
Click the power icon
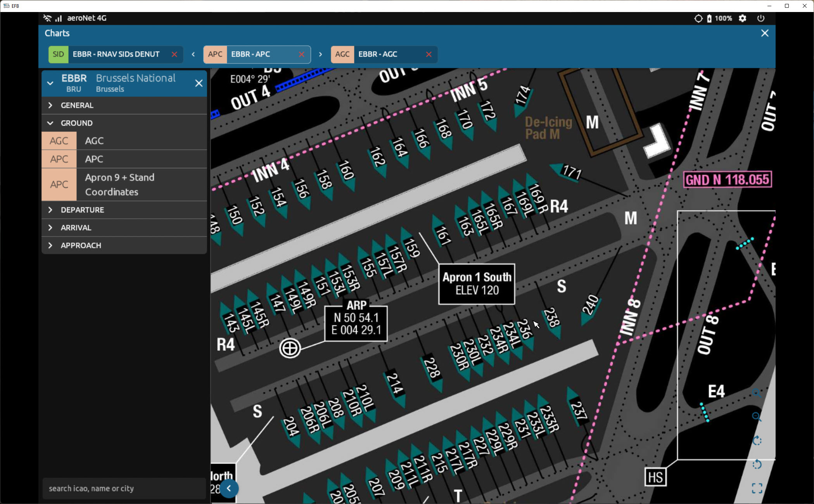761,18
